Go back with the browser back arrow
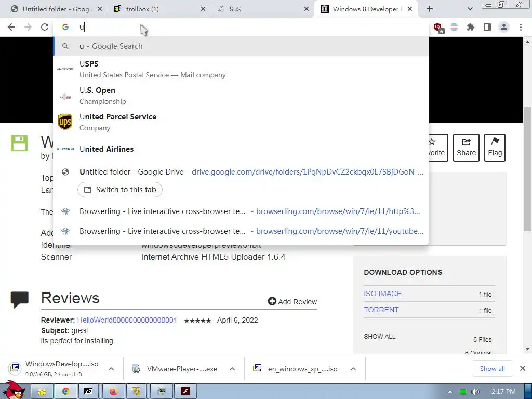The image size is (532, 399). (11, 27)
